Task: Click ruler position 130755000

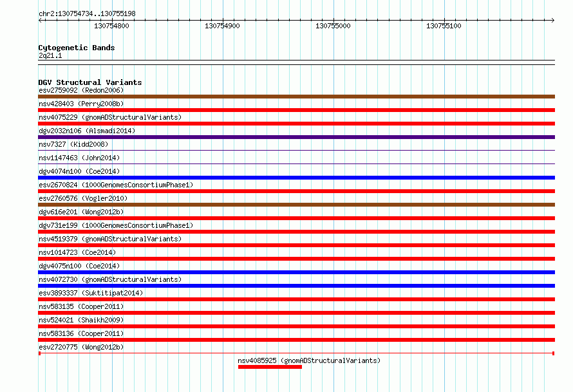Action: (333, 26)
